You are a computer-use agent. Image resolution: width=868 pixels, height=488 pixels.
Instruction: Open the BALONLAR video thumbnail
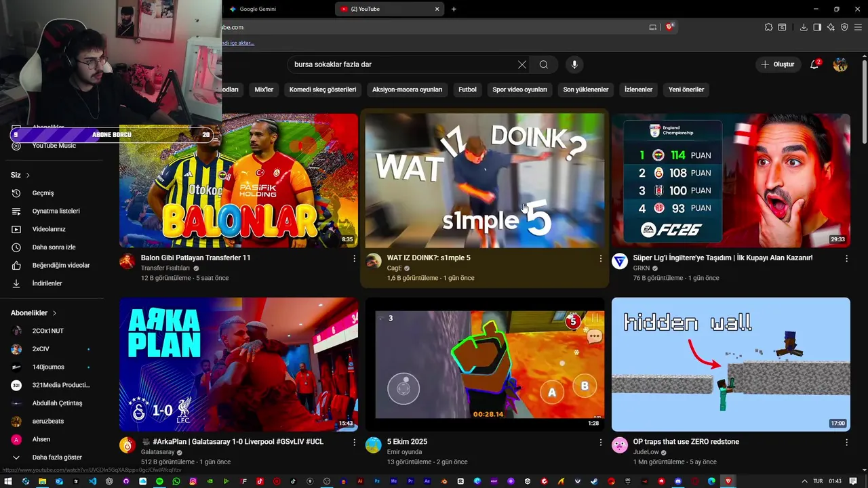(x=239, y=180)
